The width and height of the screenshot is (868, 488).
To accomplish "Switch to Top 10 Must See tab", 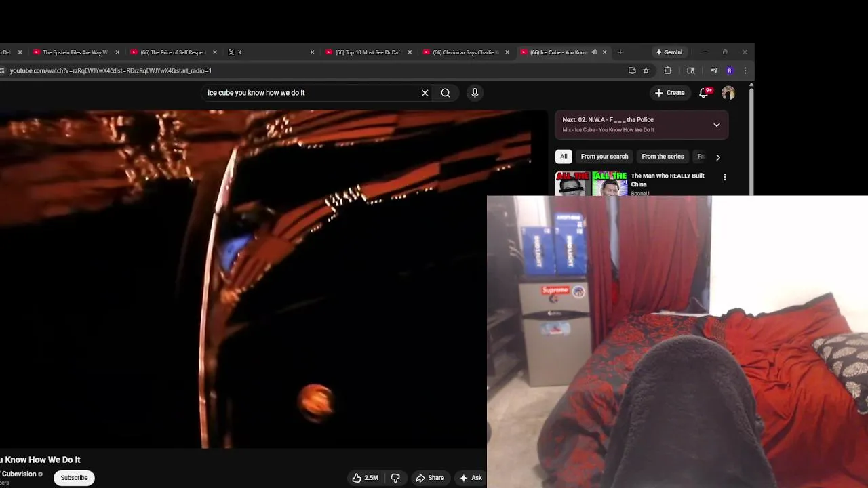I will (368, 52).
